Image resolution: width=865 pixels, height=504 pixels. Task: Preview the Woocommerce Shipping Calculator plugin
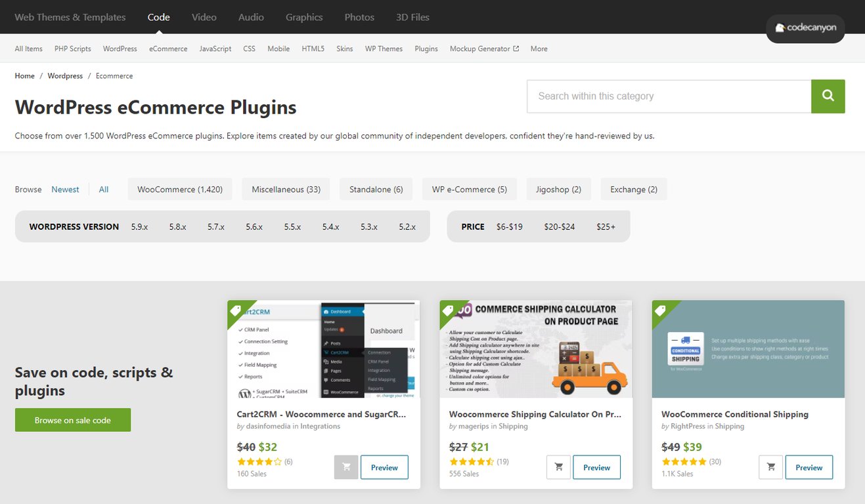coord(596,467)
